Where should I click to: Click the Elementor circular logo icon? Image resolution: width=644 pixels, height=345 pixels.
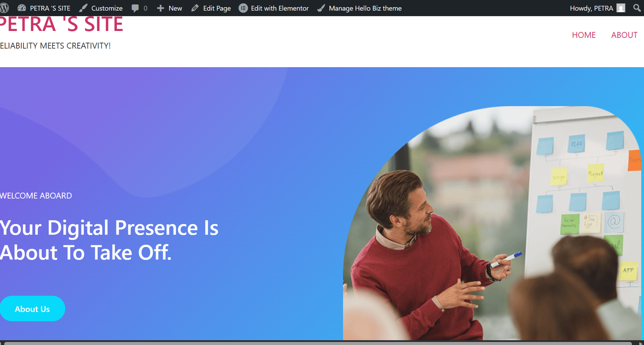pyautogui.click(x=243, y=8)
